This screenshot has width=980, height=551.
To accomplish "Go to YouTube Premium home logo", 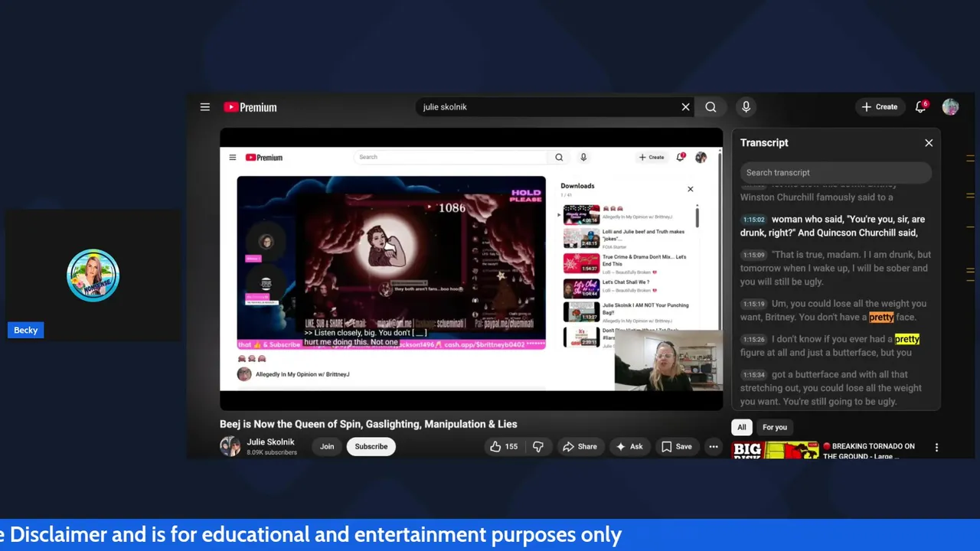I will [x=250, y=107].
